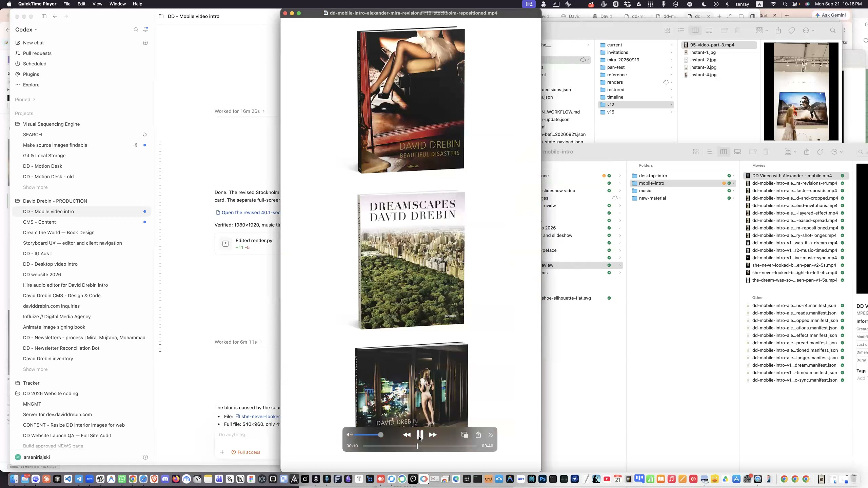Screen dimensions: 868x488
Task: Start a New chat in Codex
Action: pos(33,43)
